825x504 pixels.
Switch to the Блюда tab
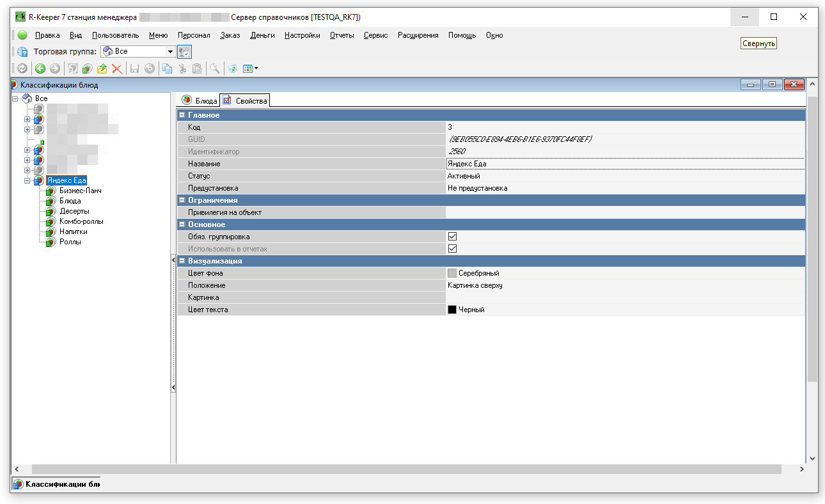point(199,100)
